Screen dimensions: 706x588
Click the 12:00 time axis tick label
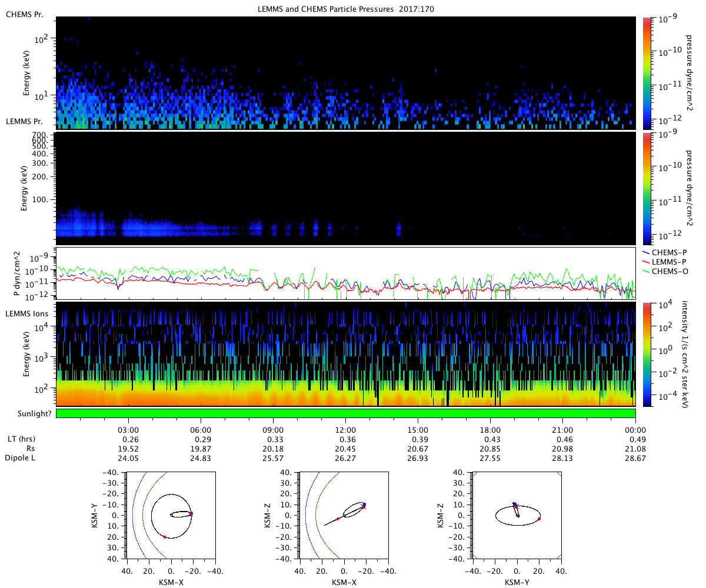[345, 430]
